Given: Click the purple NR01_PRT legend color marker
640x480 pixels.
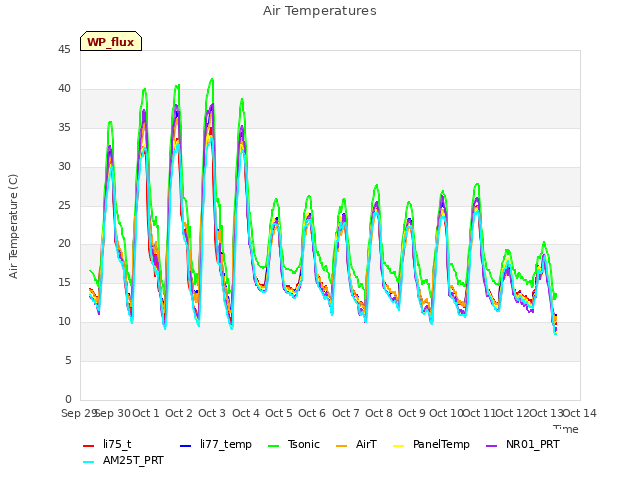Looking at the screenshot, I should (492, 446).
